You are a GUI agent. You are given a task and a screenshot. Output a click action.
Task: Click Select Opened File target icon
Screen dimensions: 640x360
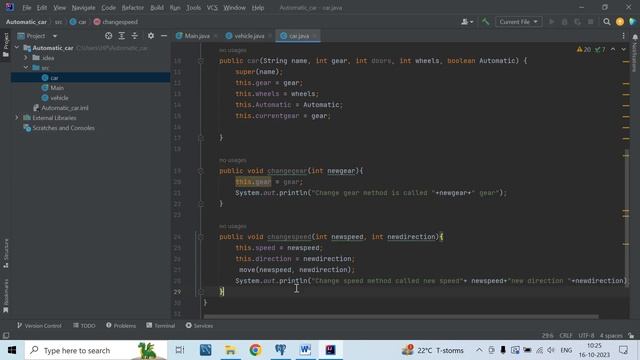click(109, 36)
